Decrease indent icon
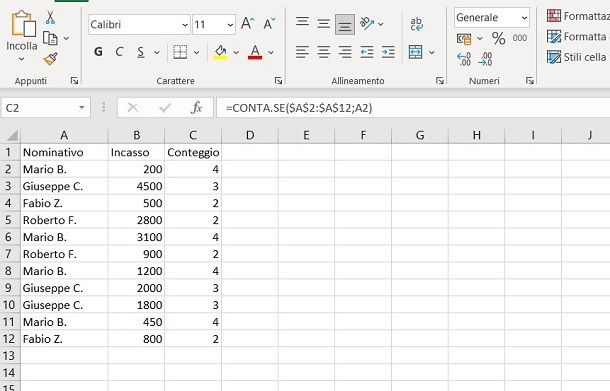The width and height of the screenshot is (610, 391). (x=366, y=52)
